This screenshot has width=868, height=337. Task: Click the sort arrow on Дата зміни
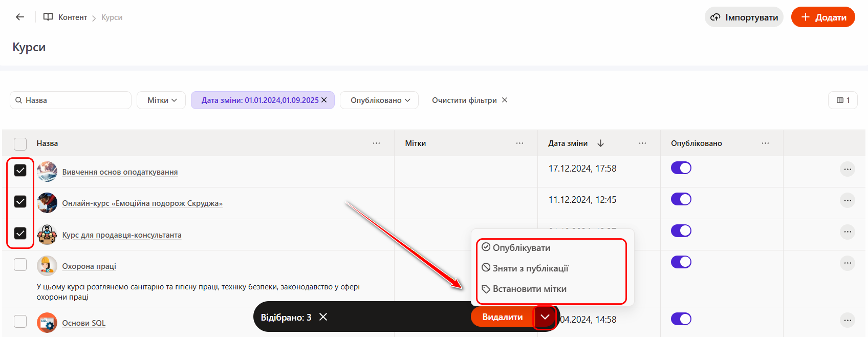[601, 143]
